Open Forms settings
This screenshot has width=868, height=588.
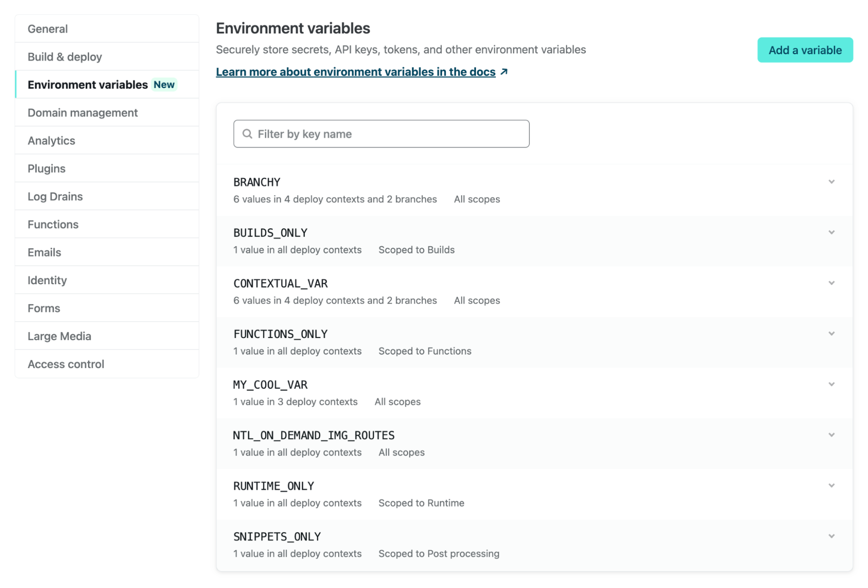(x=107, y=308)
